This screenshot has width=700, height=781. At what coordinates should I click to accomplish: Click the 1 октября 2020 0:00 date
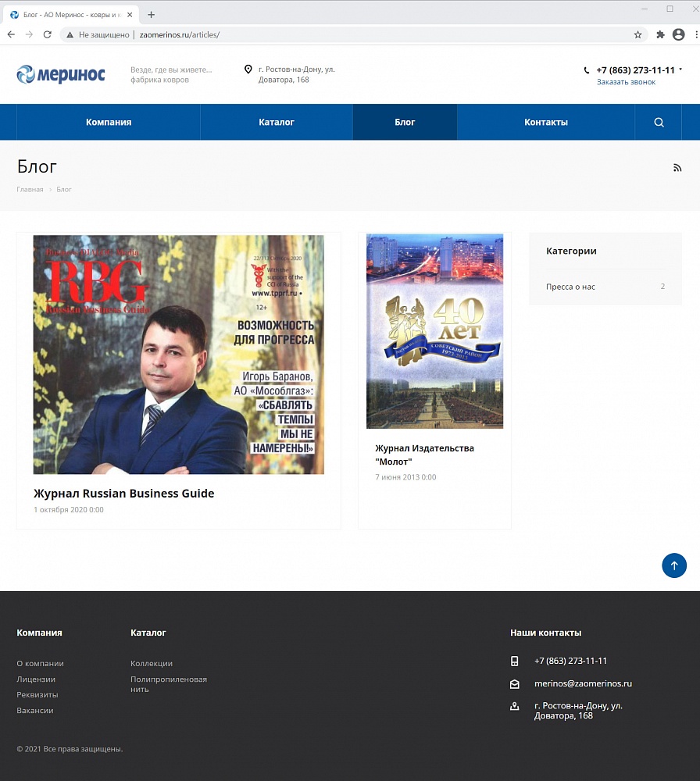69,509
